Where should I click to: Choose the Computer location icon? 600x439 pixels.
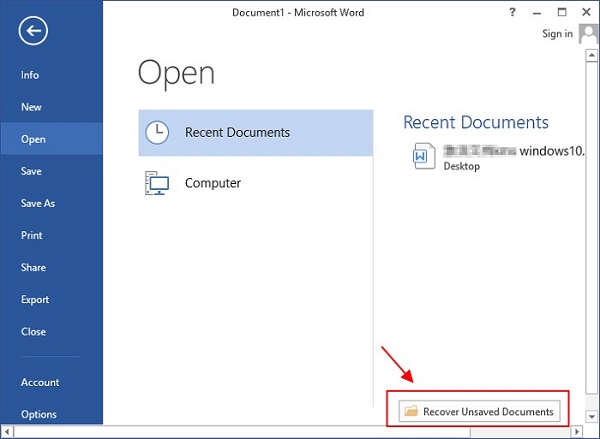click(157, 183)
